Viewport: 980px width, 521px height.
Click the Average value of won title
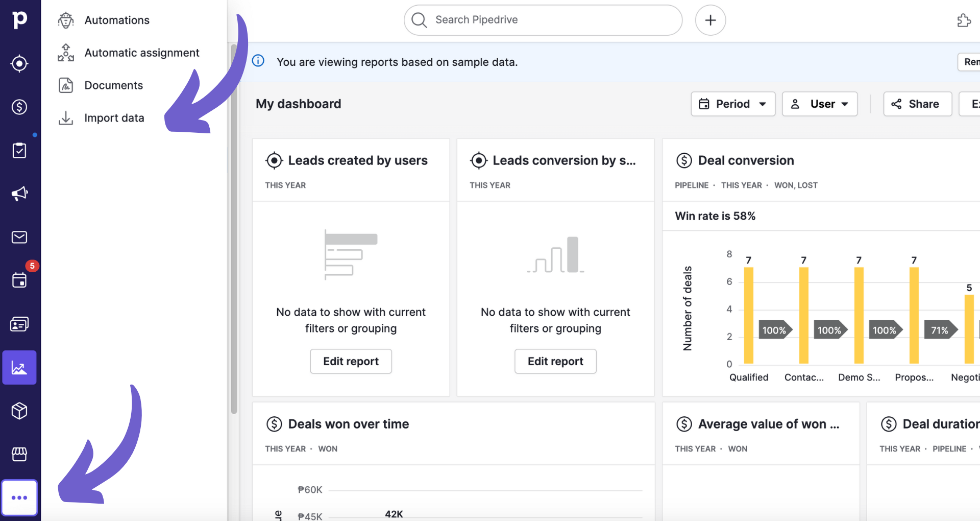[769, 424]
